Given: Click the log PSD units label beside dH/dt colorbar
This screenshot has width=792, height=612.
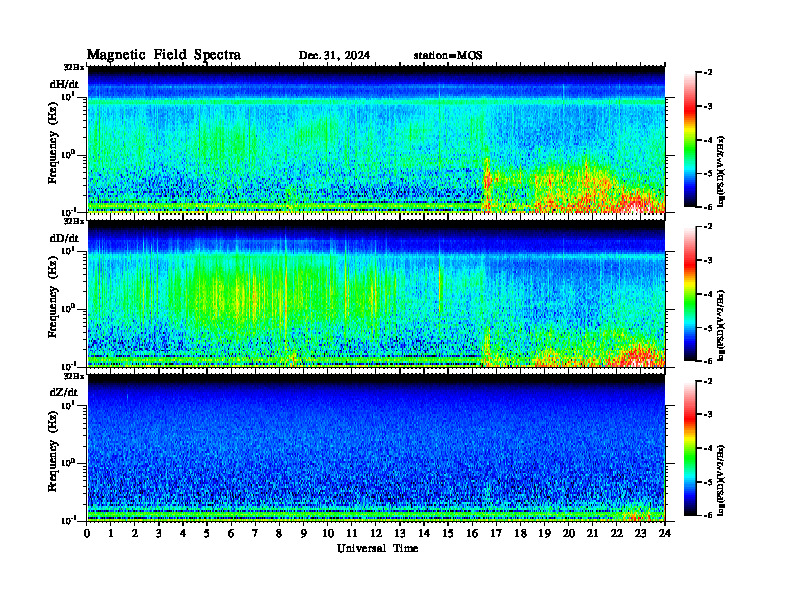Looking at the screenshot, I should click(x=721, y=171).
